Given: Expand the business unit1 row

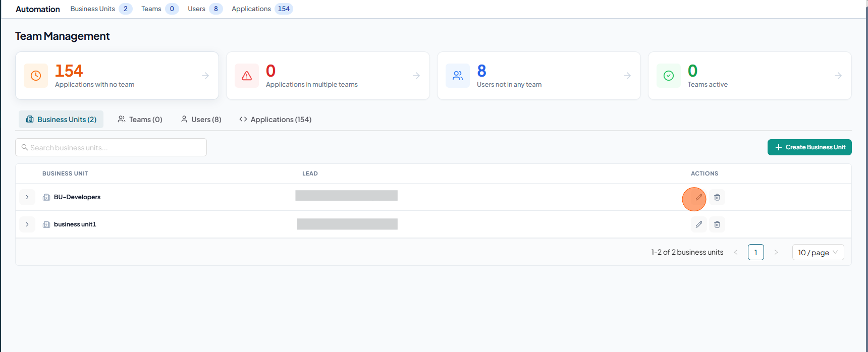Looking at the screenshot, I should [27, 224].
